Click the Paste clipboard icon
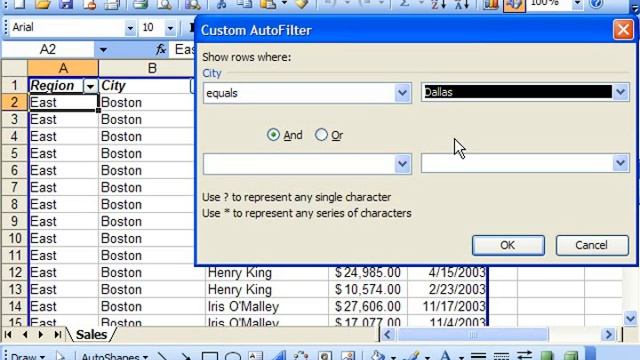Viewport: 640px width, 360px height. (x=268, y=4)
